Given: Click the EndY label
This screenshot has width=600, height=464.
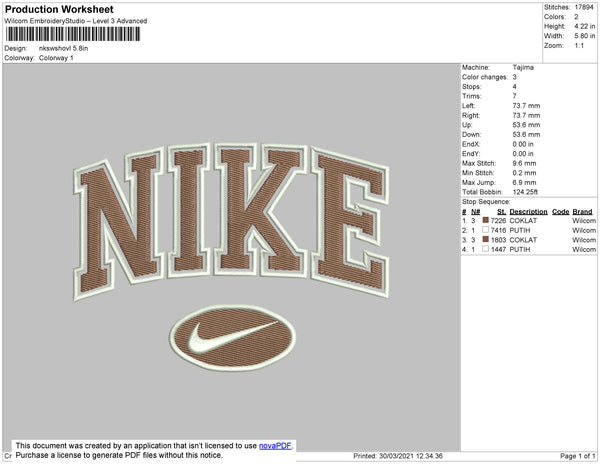Looking at the screenshot, I should point(471,153).
